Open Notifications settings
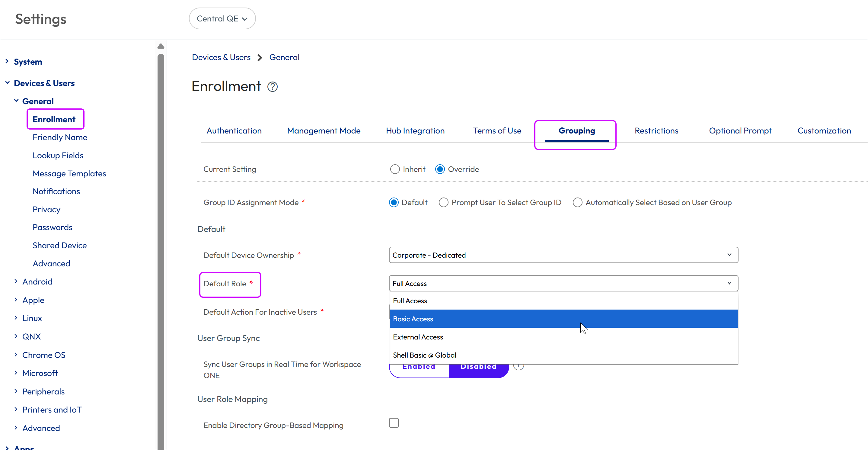The width and height of the screenshot is (868, 450). click(x=56, y=191)
